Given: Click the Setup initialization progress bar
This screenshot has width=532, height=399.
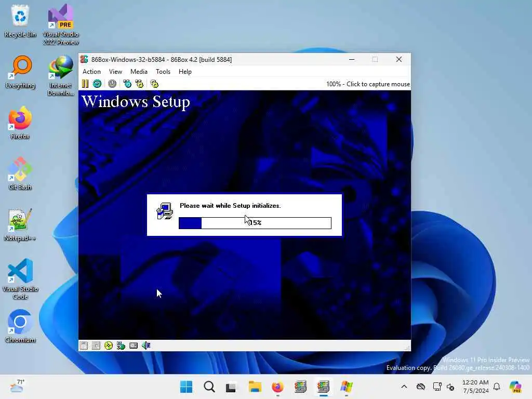Looking at the screenshot, I should coord(255,223).
